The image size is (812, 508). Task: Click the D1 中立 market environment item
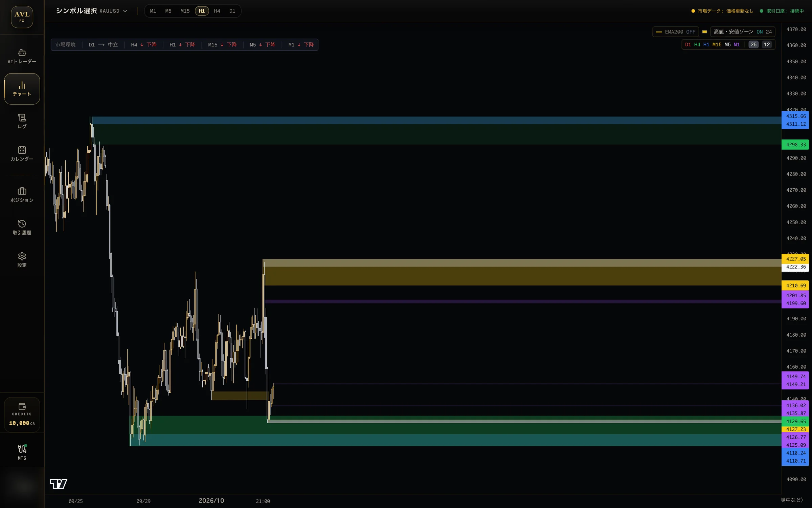(x=103, y=45)
